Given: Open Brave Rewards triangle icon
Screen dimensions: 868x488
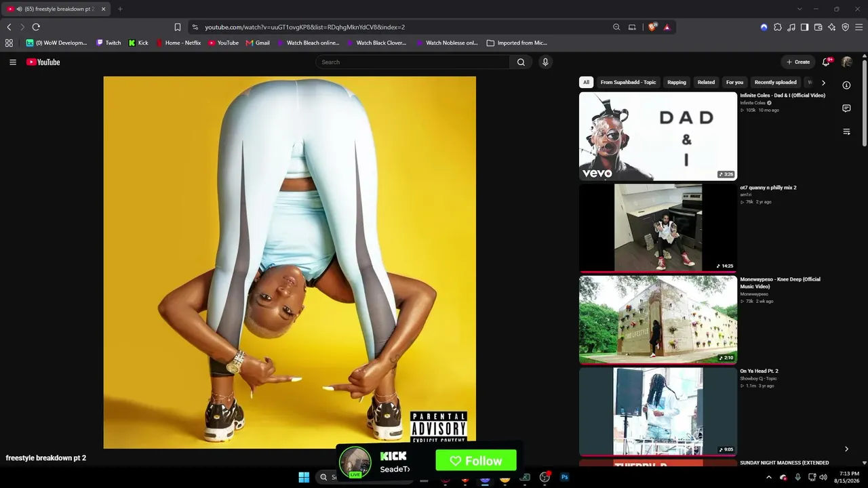Looking at the screenshot, I should [x=667, y=27].
